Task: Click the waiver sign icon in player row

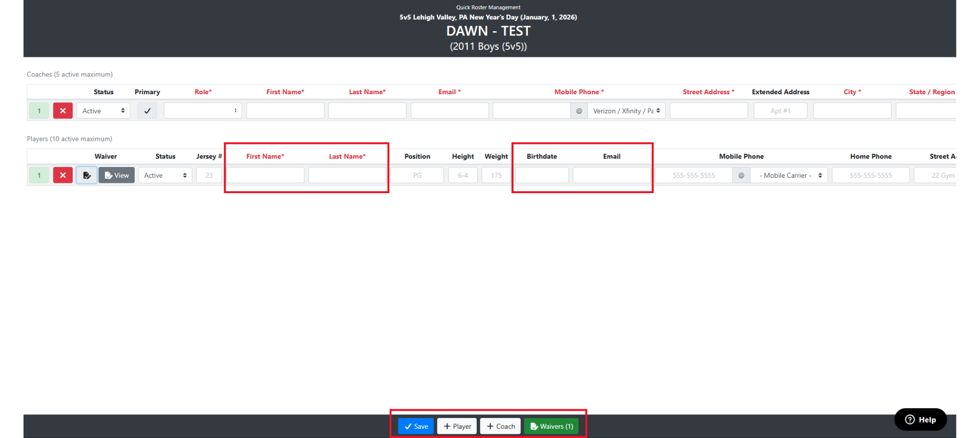Action: click(87, 175)
